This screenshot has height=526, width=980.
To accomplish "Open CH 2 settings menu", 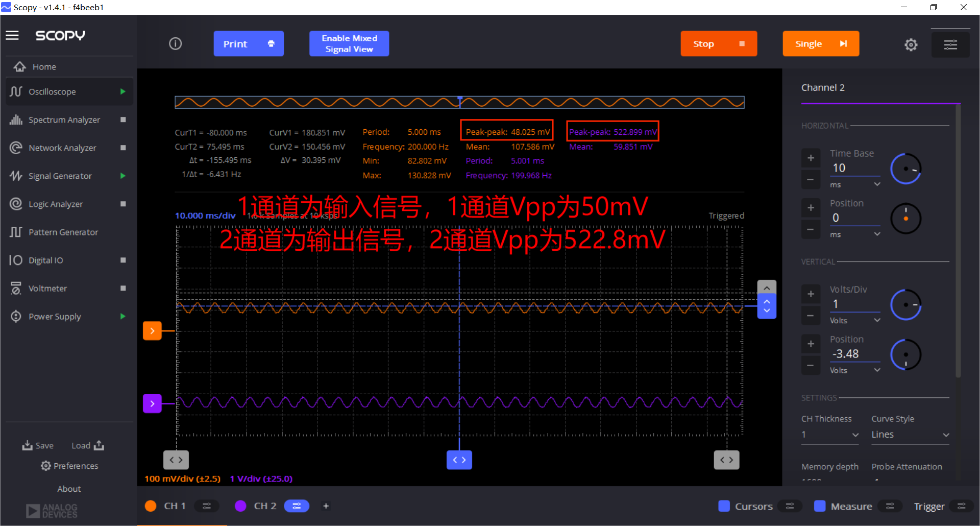I will coord(297,506).
